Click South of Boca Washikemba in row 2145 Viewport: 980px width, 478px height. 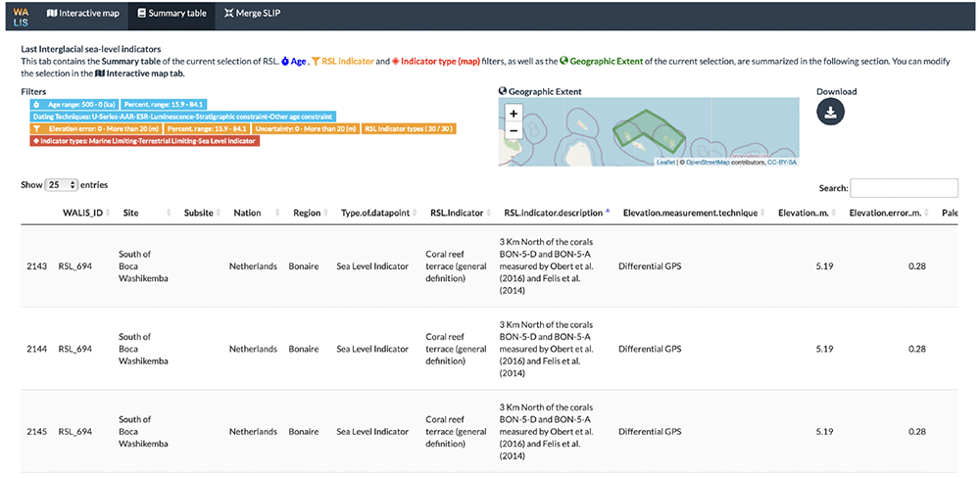coord(144,431)
